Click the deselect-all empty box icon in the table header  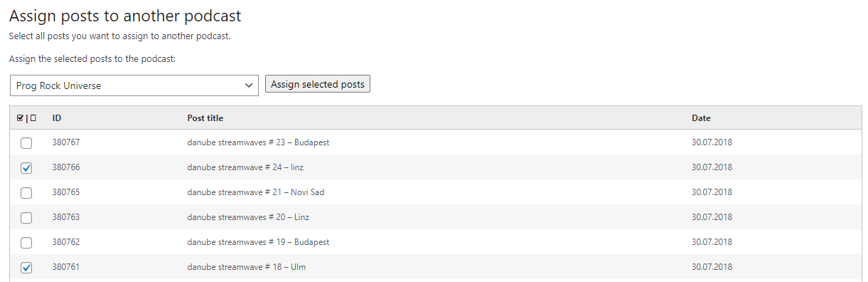coord(33,118)
